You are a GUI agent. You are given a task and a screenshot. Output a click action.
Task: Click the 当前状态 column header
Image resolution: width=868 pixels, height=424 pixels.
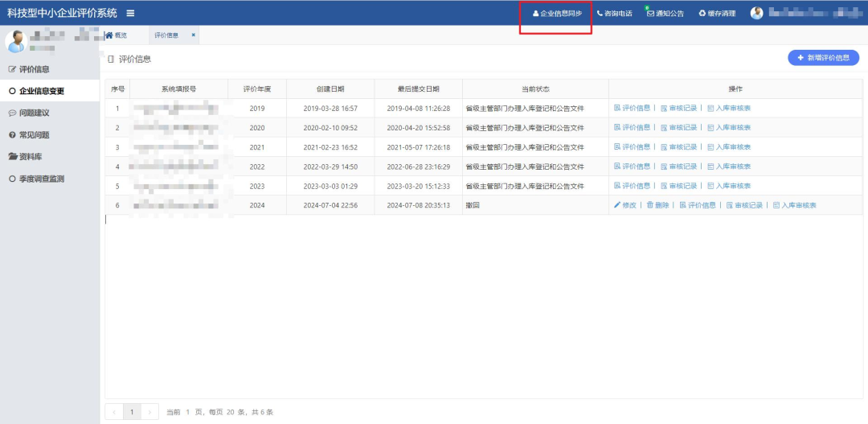click(536, 89)
